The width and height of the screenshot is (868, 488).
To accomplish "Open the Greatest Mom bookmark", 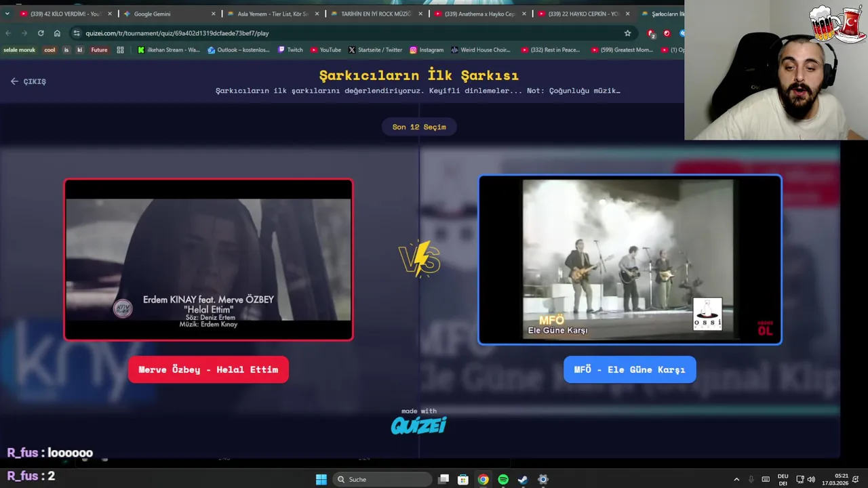I will [x=622, y=49].
